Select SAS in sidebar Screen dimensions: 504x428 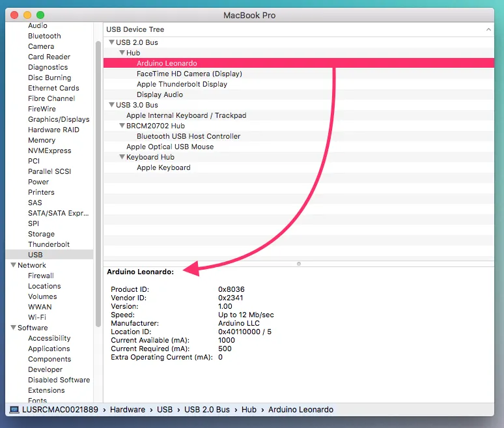[35, 203]
